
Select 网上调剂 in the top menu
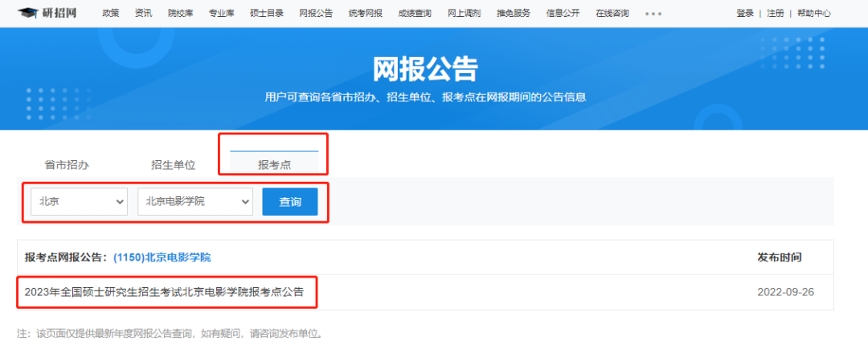(x=464, y=14)
